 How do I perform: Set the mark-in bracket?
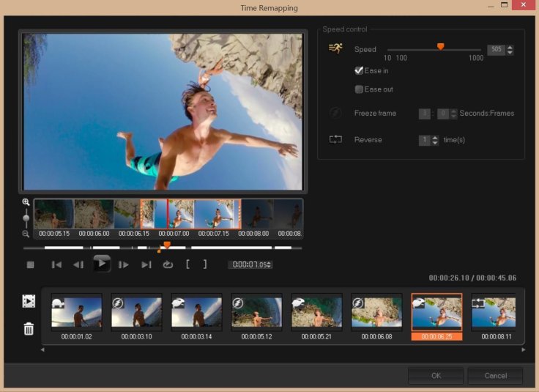tap(188, 265)
